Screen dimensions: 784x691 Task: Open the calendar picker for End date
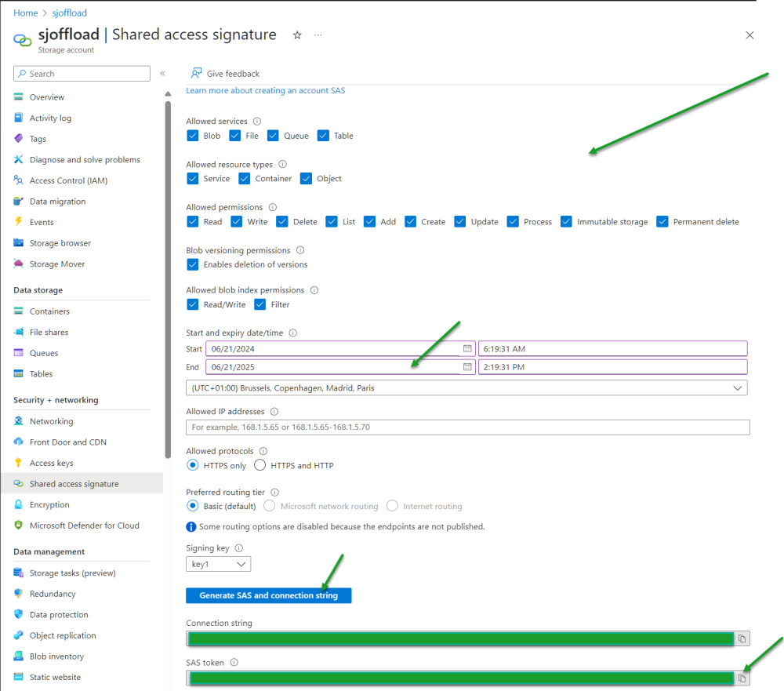(x=467, y=366)
